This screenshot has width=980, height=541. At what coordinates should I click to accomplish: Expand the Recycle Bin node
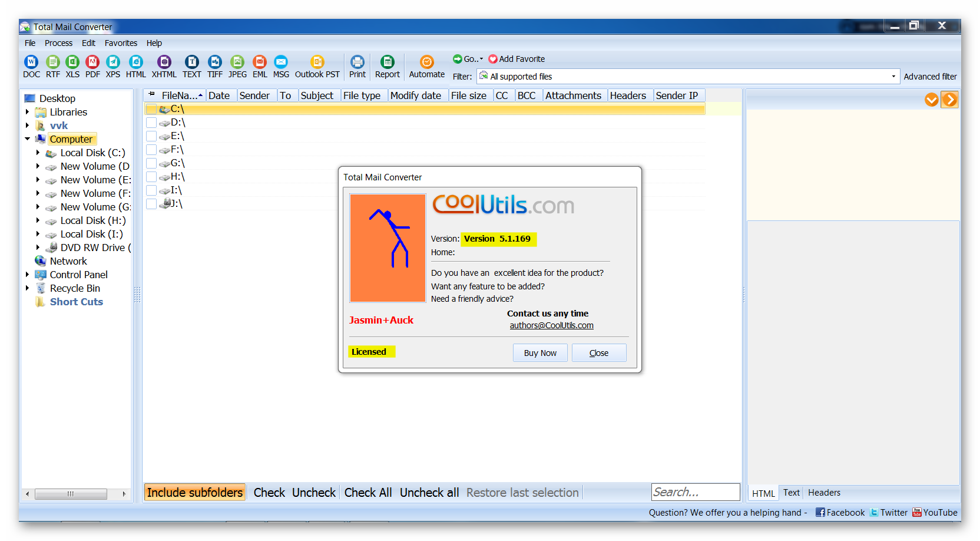tap(27, 288)
